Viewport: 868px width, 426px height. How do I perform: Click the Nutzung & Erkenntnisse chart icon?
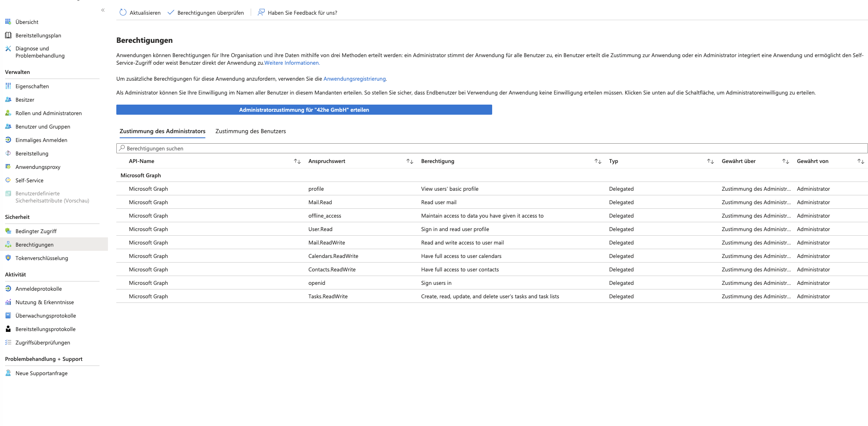click(8, 302)
